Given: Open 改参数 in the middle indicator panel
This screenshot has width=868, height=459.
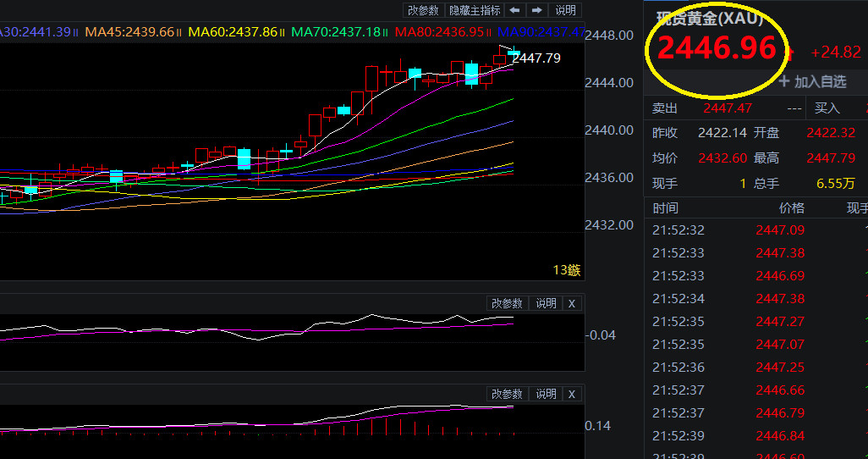Looking at the screenshot, I should pyautogui.click(x=507, y=303).
